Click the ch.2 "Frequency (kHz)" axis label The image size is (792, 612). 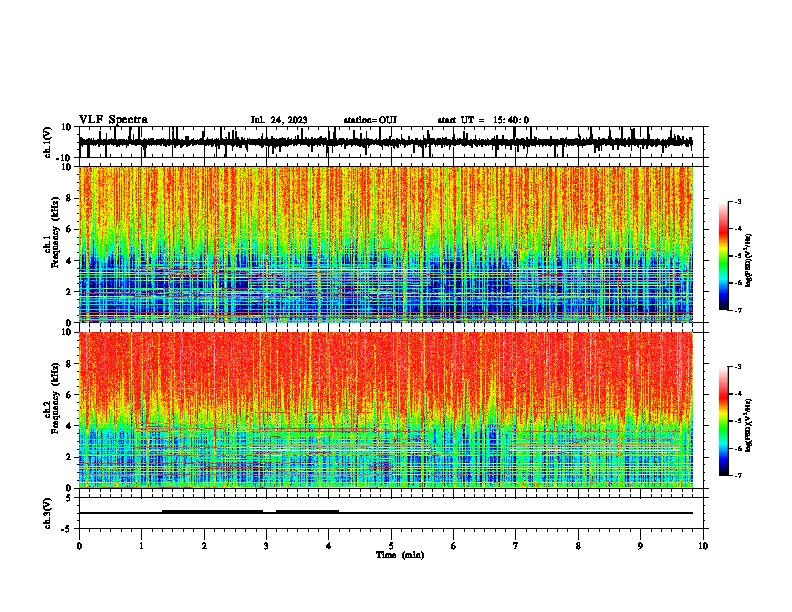[x=55, y=398]
